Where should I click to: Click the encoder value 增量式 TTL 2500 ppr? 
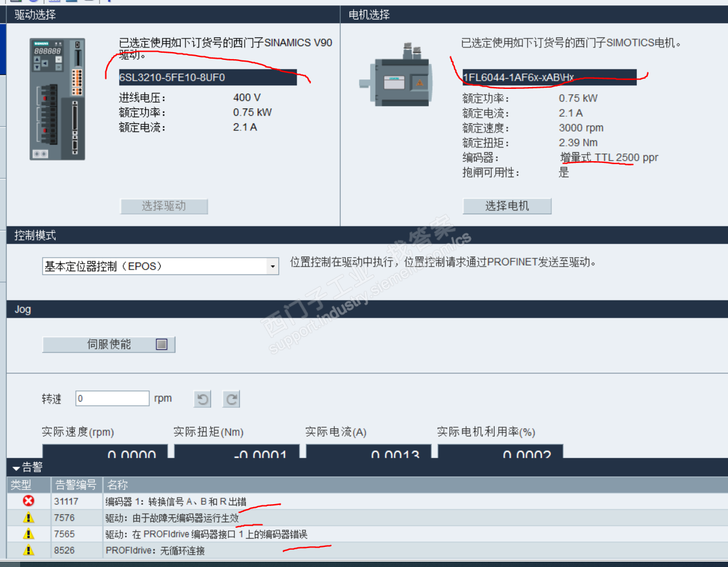[609, 158]
